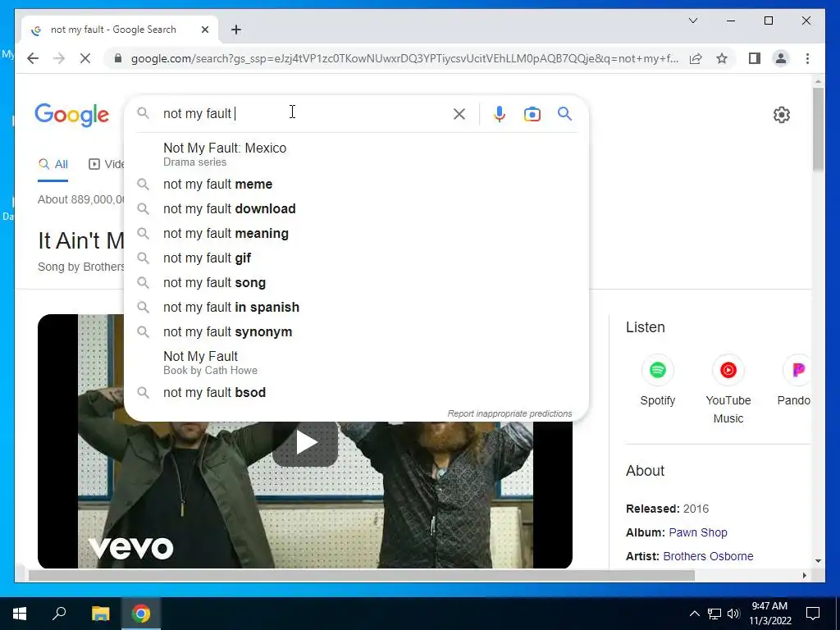Viewport: 840px width, 630px height.
Task: Open Google search settings gear
Action: [782, 115]
